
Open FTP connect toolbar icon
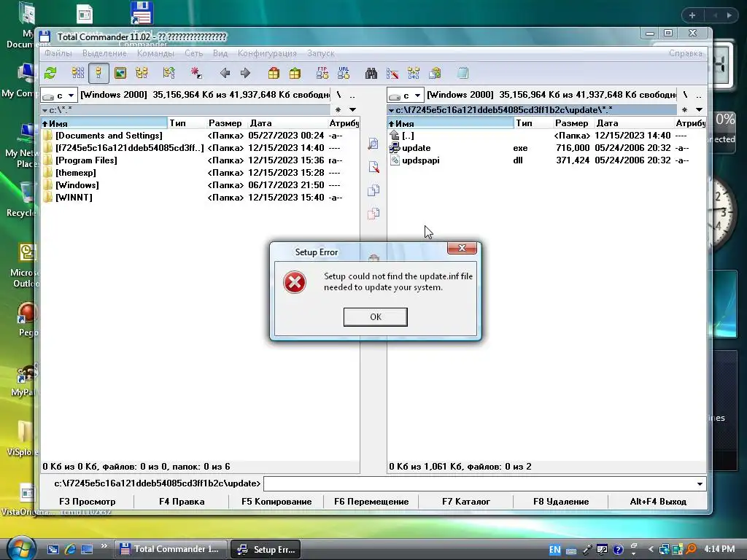point(322,73)
